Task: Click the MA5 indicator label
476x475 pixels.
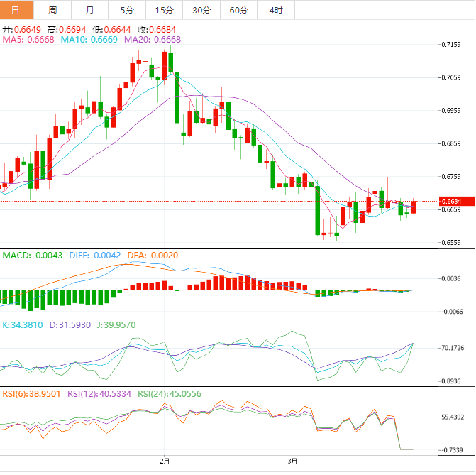Action: 28,40
